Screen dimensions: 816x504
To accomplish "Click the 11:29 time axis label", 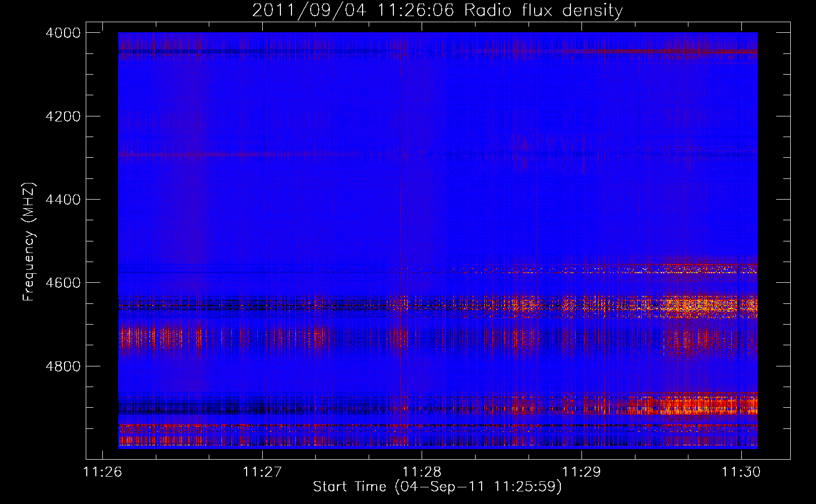I will tap(581, 472).
